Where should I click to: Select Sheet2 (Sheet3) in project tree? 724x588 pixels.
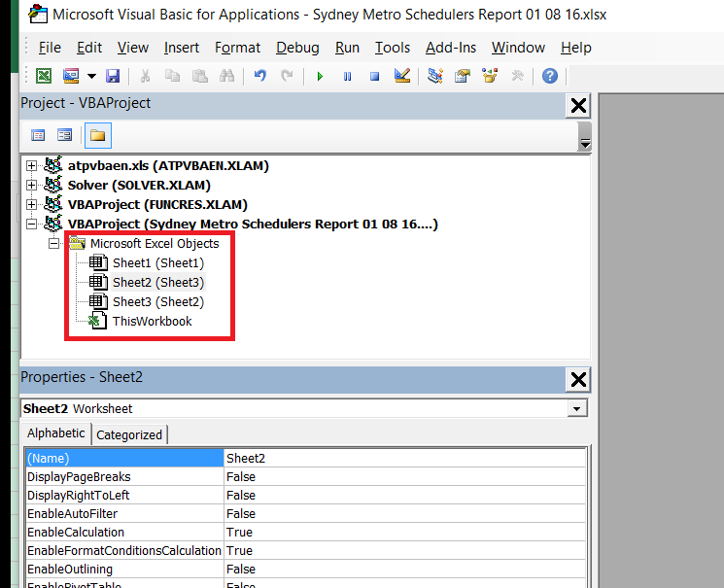click(158, 282)
